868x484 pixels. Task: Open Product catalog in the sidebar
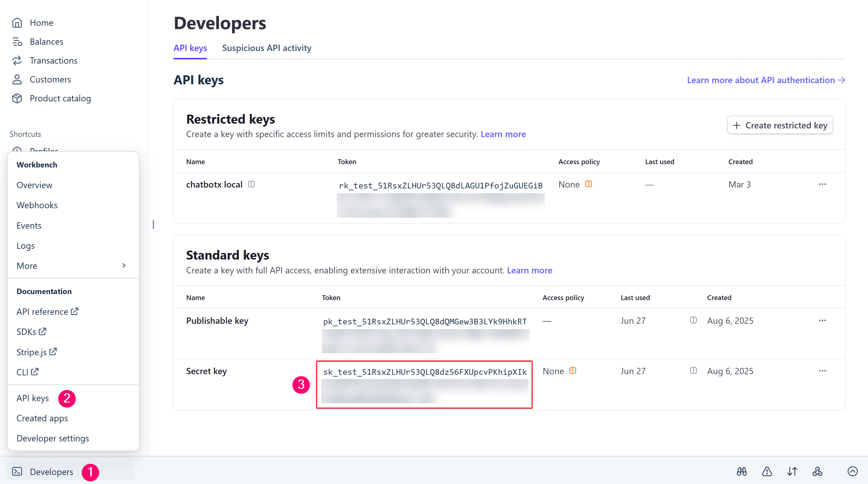[60, 98]
